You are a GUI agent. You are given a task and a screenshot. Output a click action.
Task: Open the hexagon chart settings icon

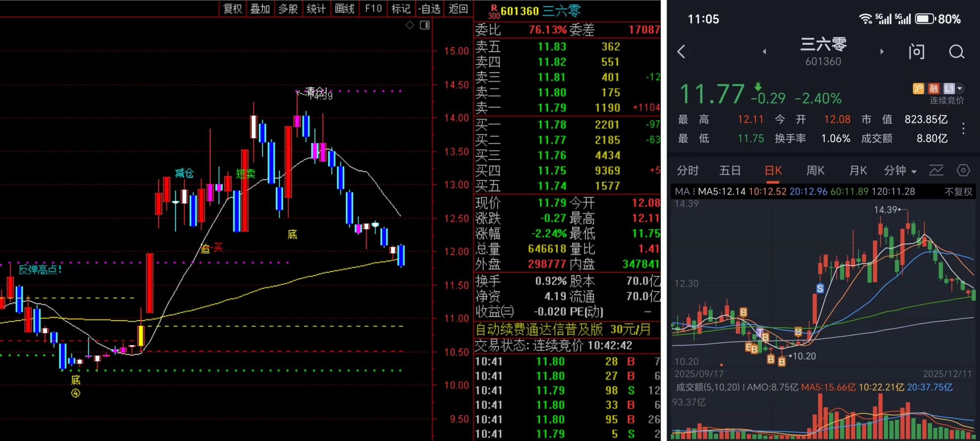point(963,171)
